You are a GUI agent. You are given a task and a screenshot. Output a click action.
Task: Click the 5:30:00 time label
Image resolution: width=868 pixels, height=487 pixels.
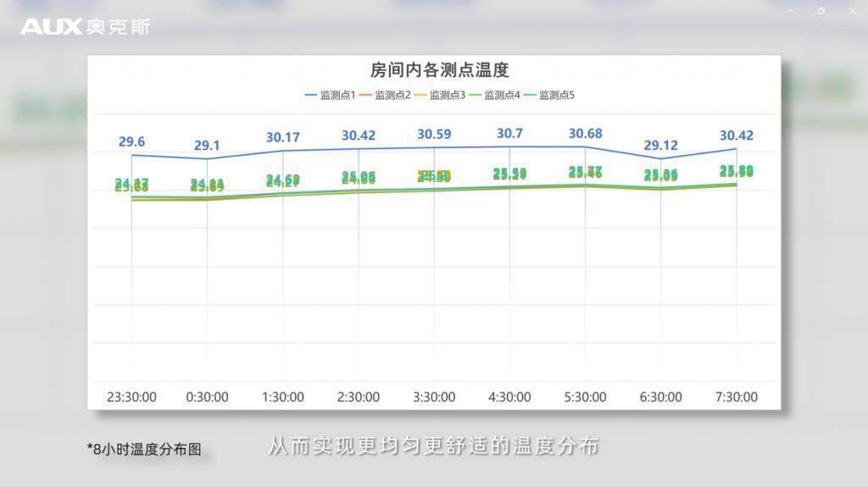tap(585, 396)
